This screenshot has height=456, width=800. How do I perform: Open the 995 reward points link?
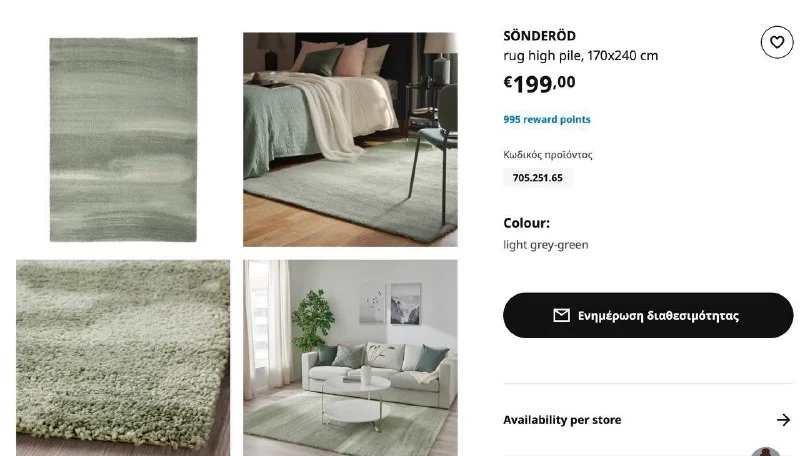(x=546, y=119)
